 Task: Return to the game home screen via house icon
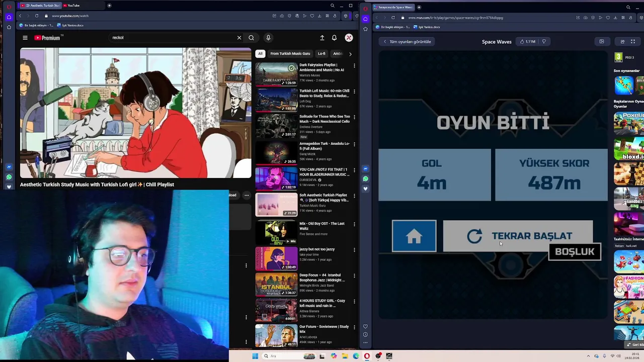pyautogui.click(x=414, y=236)
